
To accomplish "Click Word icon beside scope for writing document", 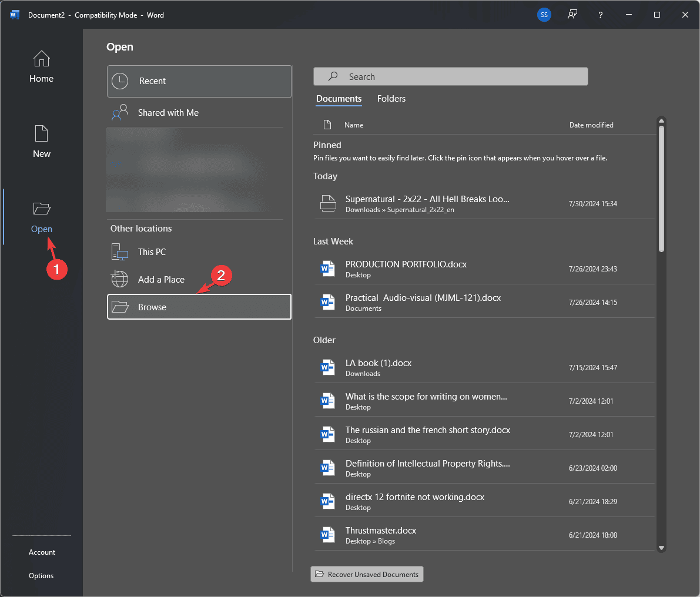I will [x=328, y=401].
